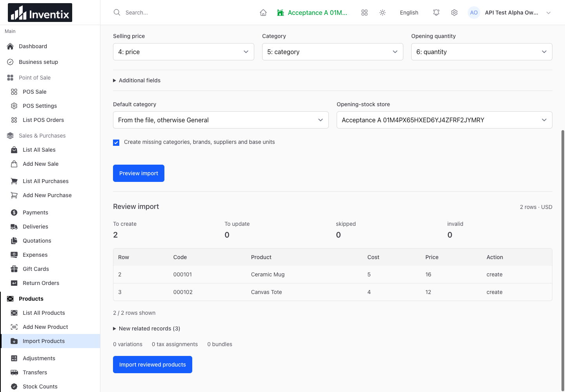Open the Selling price column dropdown

(184, 52)
